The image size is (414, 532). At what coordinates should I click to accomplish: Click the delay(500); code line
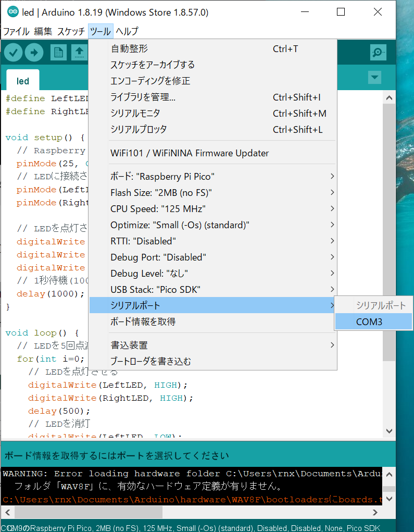59,411
